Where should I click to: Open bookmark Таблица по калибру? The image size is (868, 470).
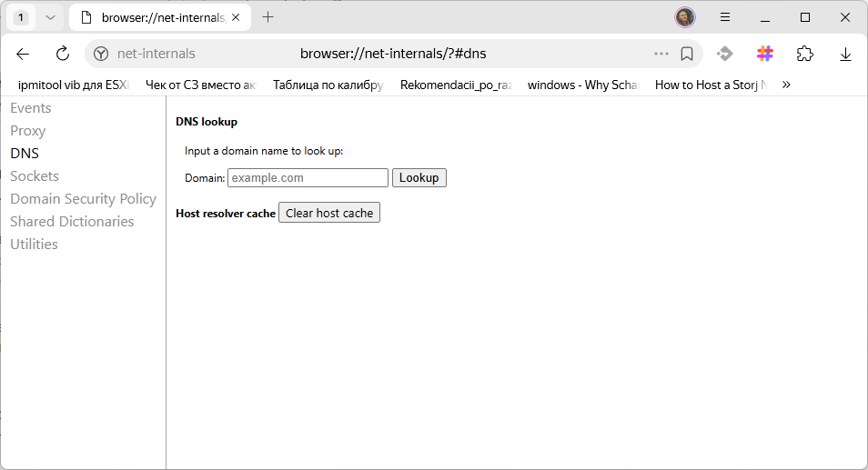click(x=328, y=85)
